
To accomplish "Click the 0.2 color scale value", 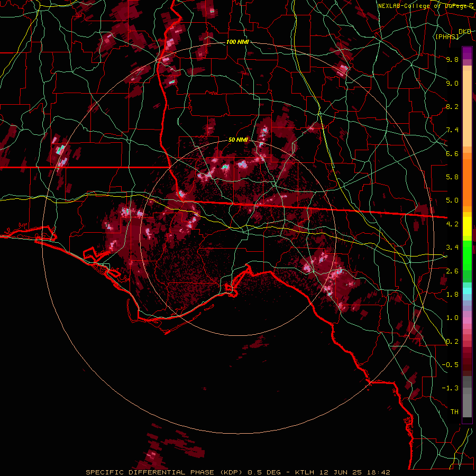I will tap(452, 342).
